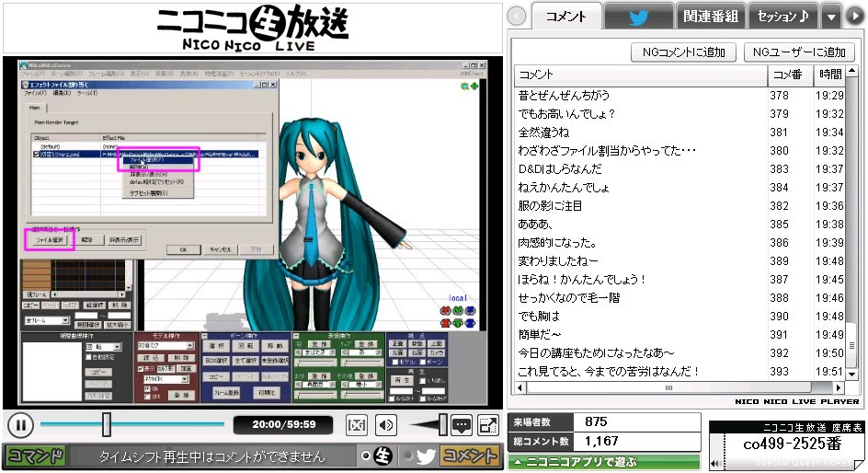The image size is (868, 473).
Task: Click the ニコニコアプリで遊ぶ green bar
Action: coord(604,461)
